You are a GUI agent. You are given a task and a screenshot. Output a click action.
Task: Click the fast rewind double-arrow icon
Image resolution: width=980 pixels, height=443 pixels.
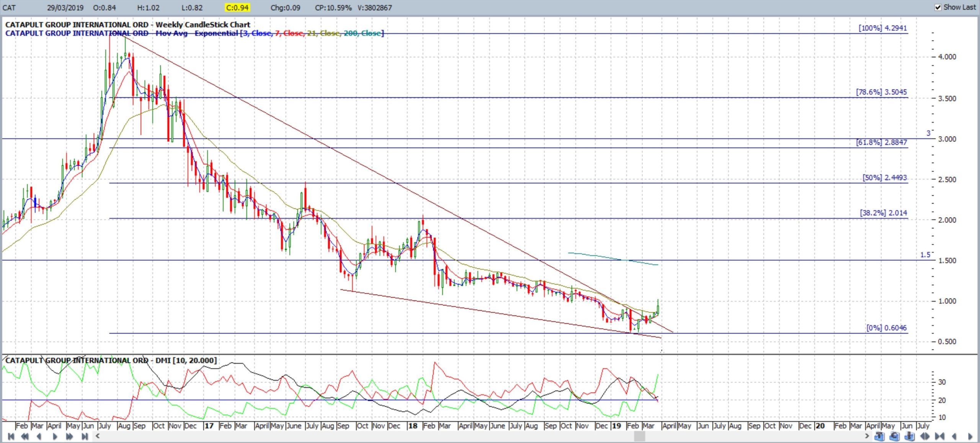point(25,436)
